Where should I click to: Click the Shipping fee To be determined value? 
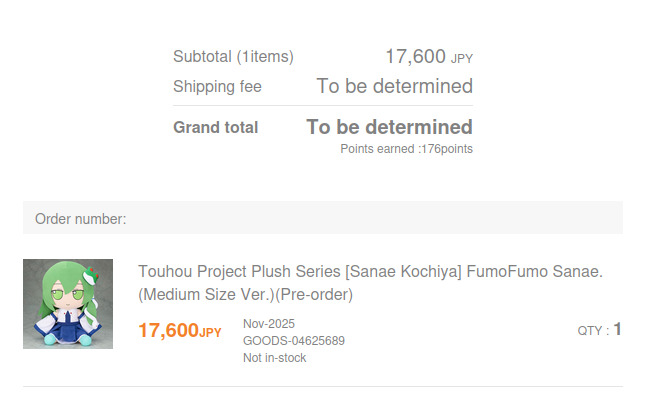(x=394, y=86)
